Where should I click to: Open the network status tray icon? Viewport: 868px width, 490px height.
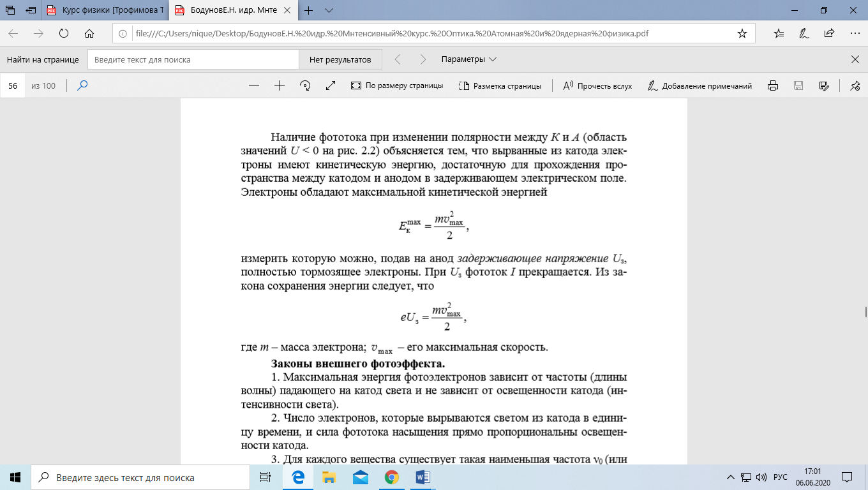746,477
